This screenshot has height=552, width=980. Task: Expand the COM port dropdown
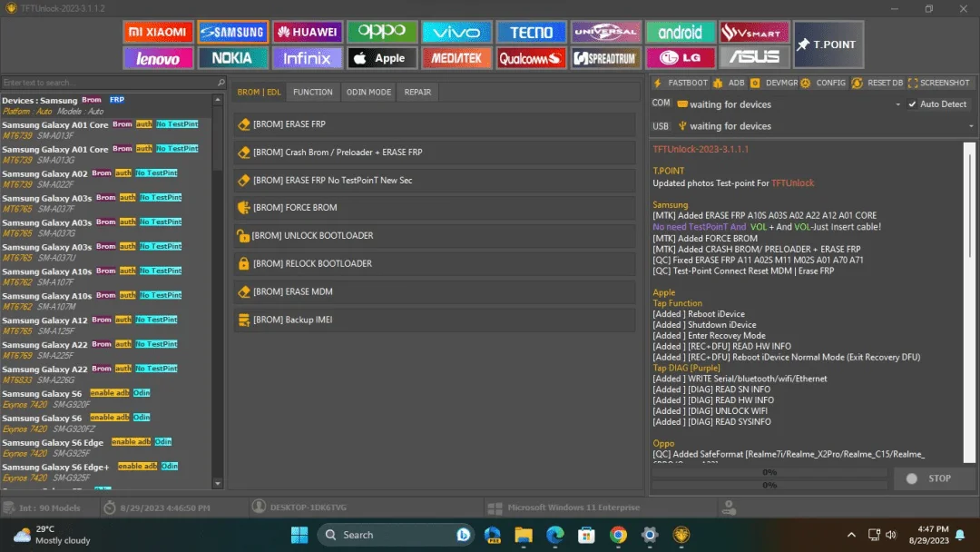coord(897,104)
